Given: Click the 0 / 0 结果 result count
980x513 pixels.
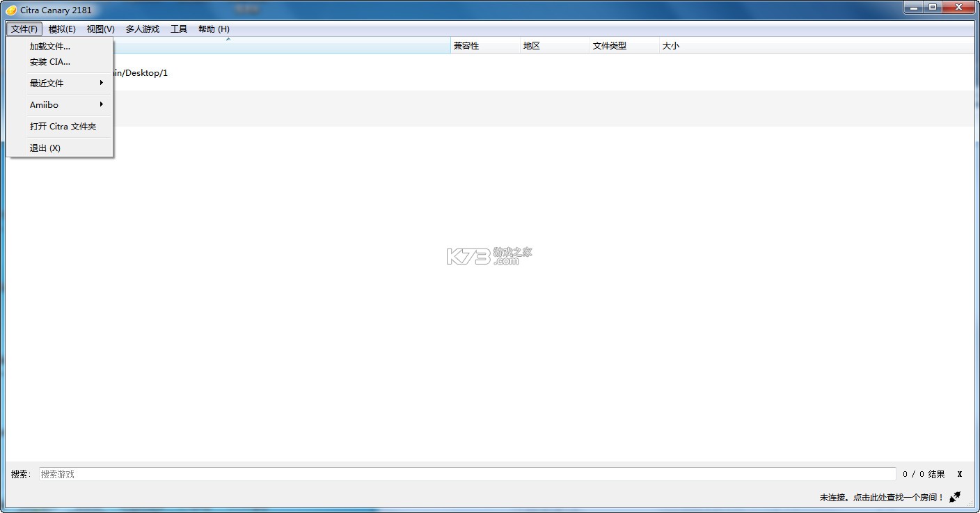Looking at the screenshot, I should pos(924,474).
